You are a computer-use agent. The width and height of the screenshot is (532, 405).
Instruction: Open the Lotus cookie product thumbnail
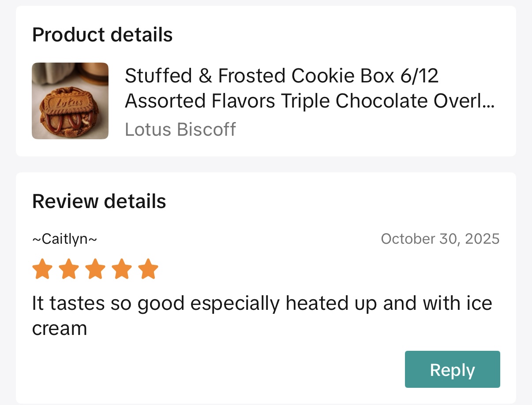tap(70, 101)
